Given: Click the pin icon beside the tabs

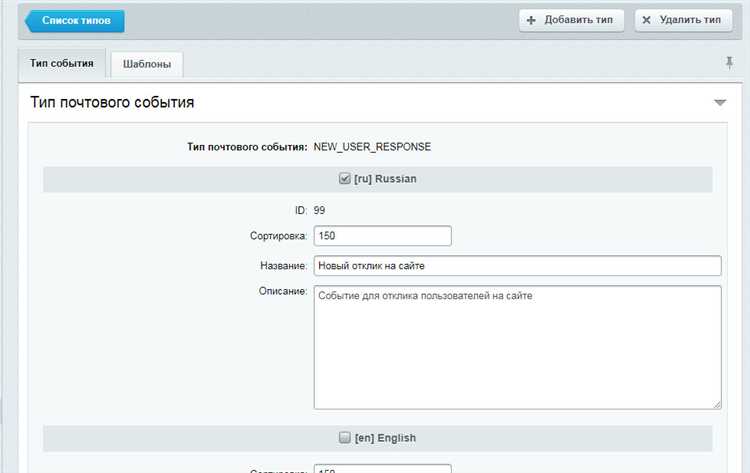Looking at the screenshot, I should tap(729, 63).
